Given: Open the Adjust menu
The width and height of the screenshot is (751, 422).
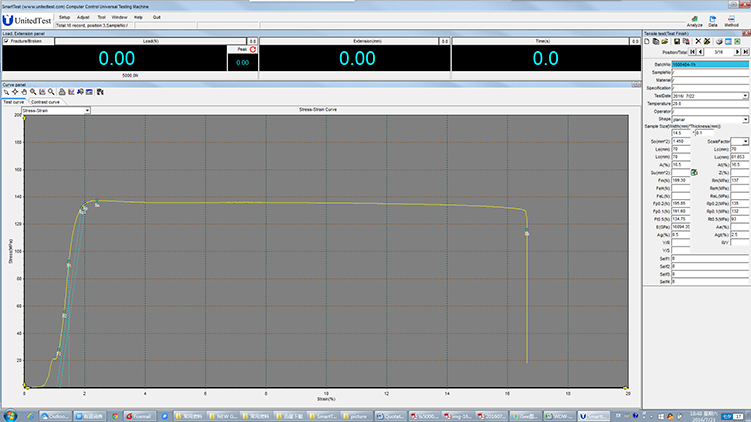Looking at the screenshot, I should click(x=83, y=17).
